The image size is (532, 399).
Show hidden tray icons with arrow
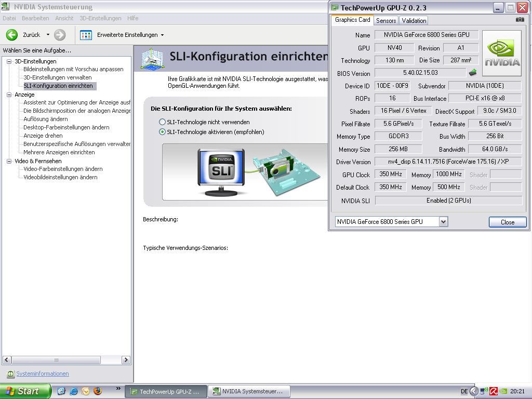coord(474,391)
